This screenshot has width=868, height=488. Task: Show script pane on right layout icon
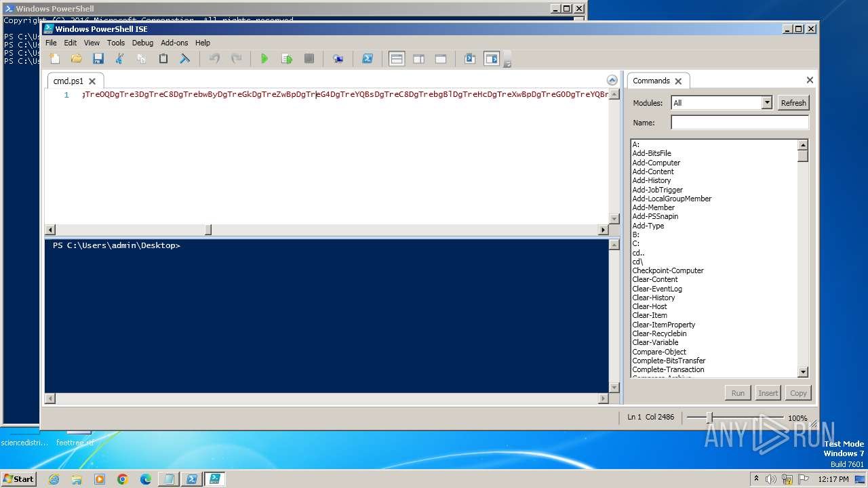click(418, 59)
